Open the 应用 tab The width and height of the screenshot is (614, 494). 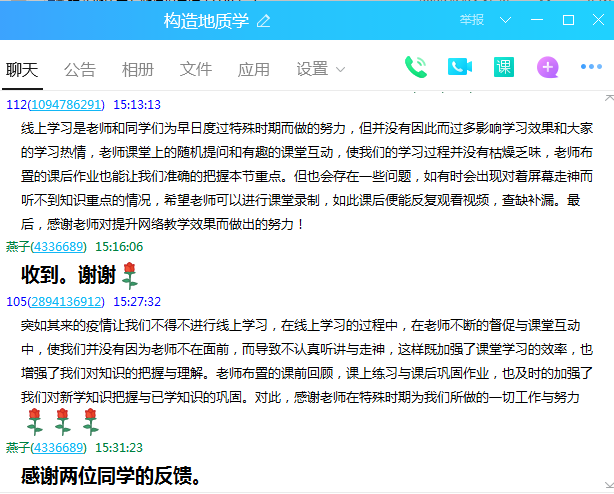[254, 70]
